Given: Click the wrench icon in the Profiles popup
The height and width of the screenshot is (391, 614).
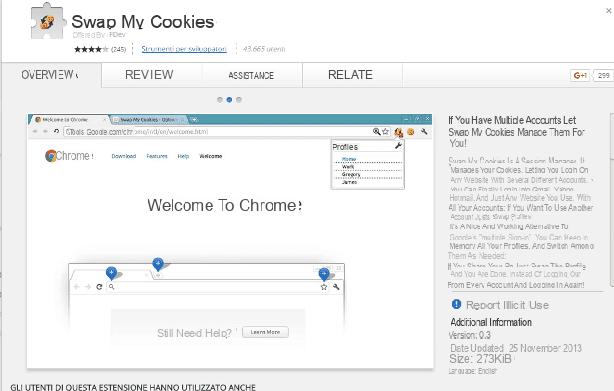Looking at the screenshot, I should coord(398,146).
